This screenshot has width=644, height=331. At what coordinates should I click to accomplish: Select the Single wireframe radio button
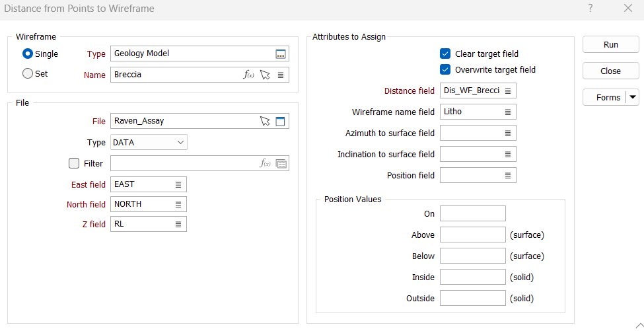28,54
